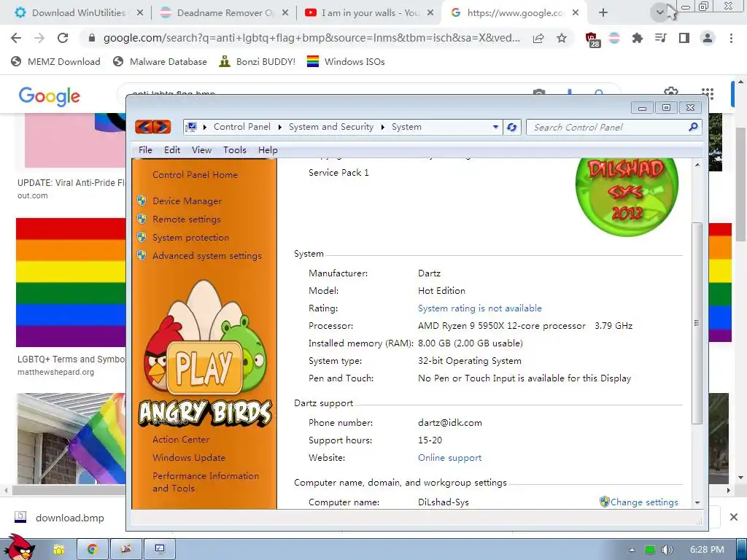The width and height of the screenshot is (747, 560).
Task: Open Windows Update link
Action: (x=189, y=458)
